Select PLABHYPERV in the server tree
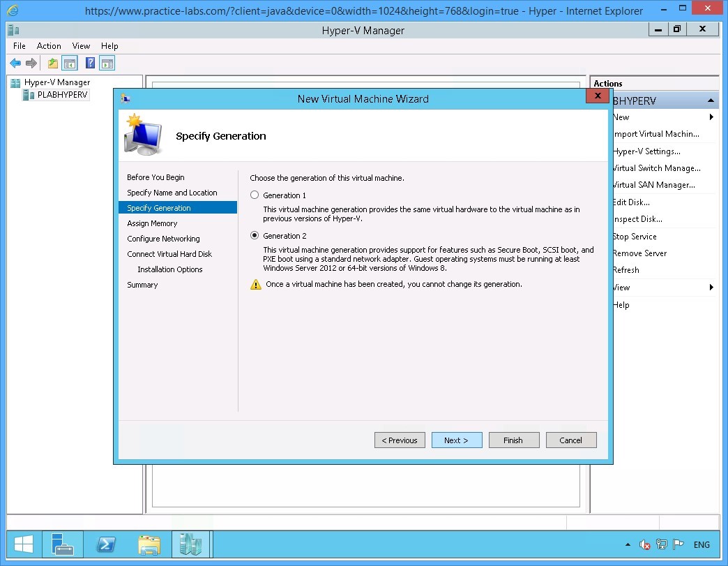Screen dimensions: 728x566 point(63,94)
